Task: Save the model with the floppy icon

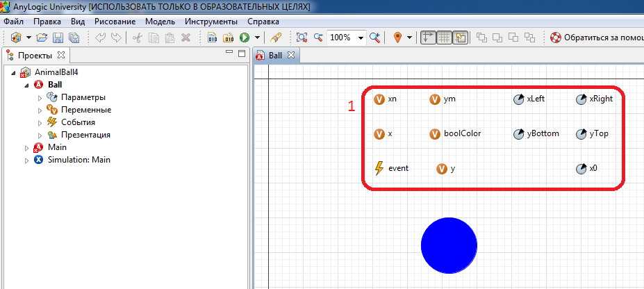Action: pos(58,38)
